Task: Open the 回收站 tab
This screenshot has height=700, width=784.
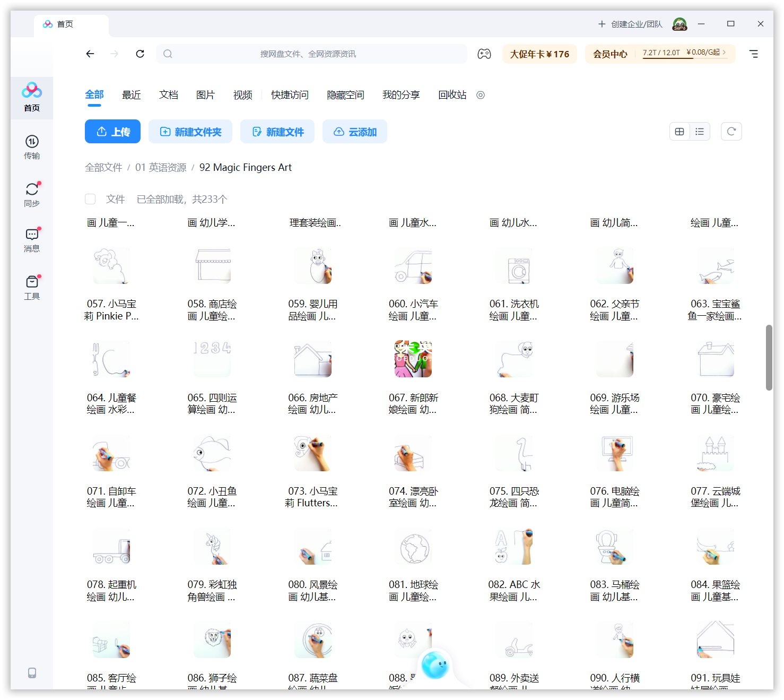Action: pos(451,95)
